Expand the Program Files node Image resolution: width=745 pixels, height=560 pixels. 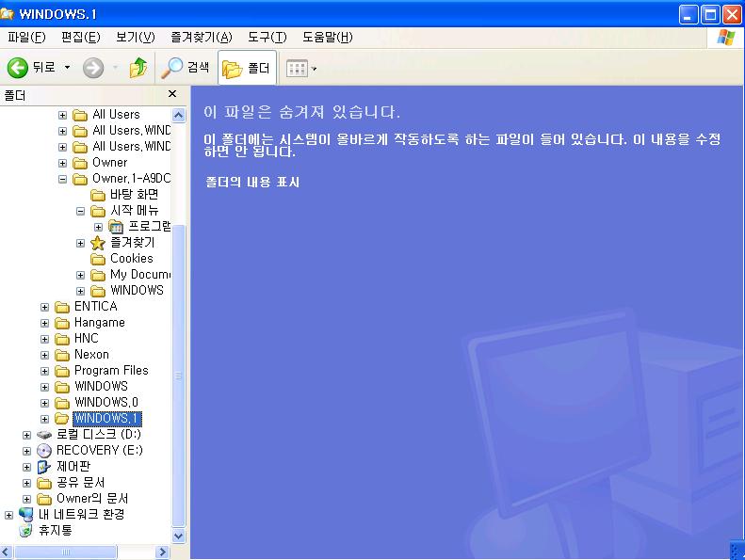click(x=44, y=371)
